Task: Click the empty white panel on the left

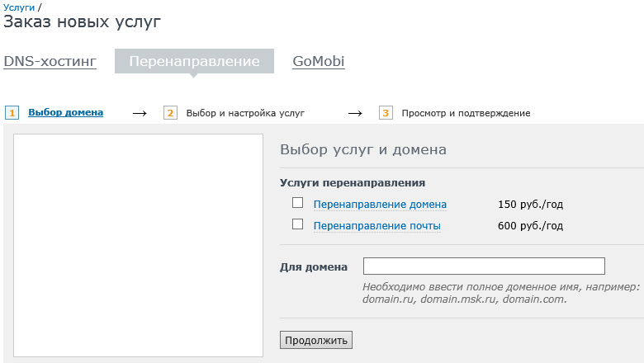Action: point(138,246)
